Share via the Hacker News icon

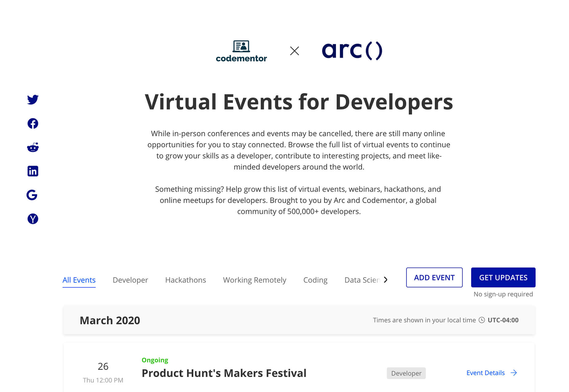33,219
